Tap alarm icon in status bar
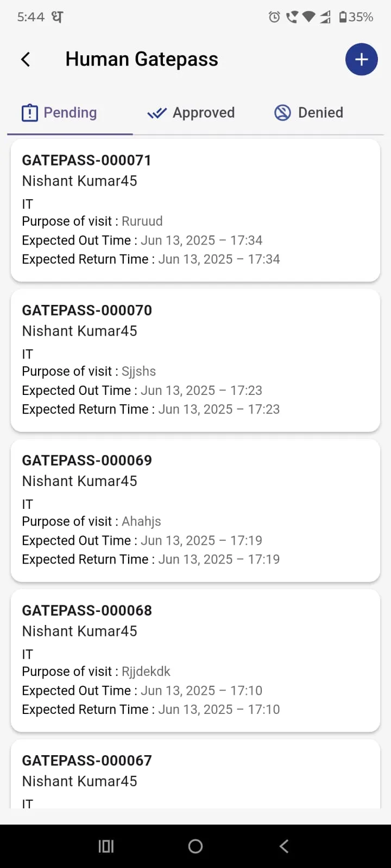The width and height of the screenshot is (391, 868). tap(274, 17)
